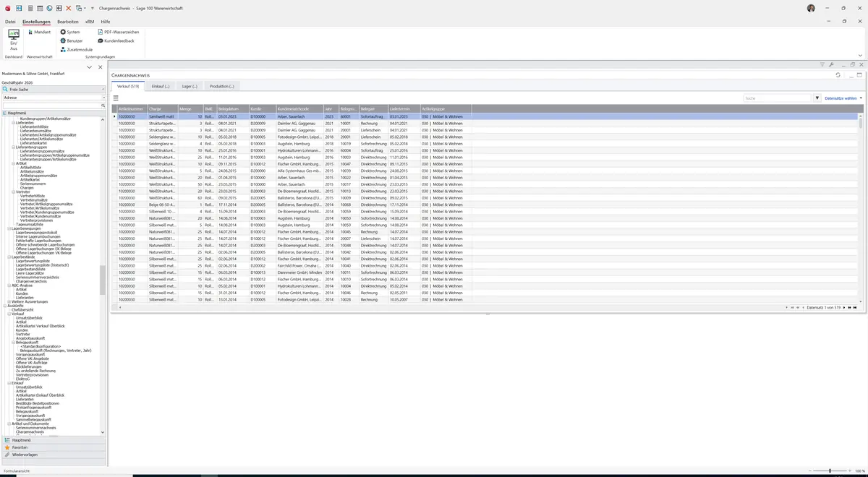Collapse the navigation panel chevron
The height and width of the screenshot is (477, 868).
(90, 67)
